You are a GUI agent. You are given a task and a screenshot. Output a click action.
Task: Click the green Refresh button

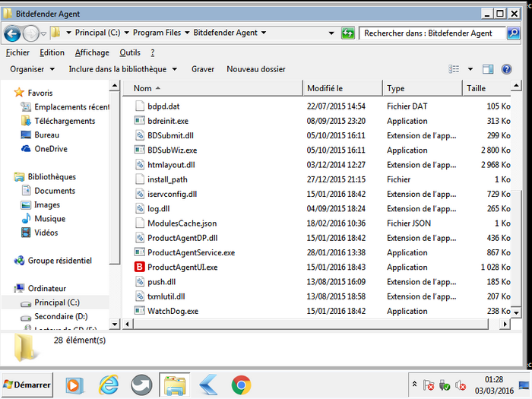[x=348, y=33]
